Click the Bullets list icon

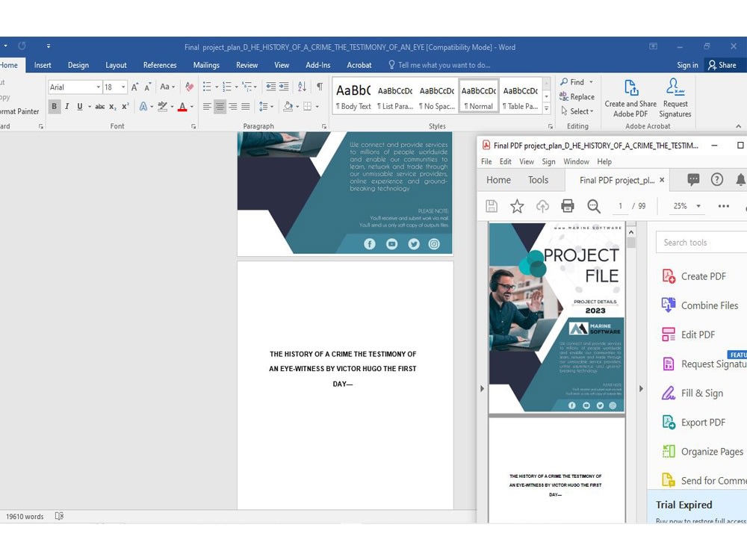click(207, 87)
